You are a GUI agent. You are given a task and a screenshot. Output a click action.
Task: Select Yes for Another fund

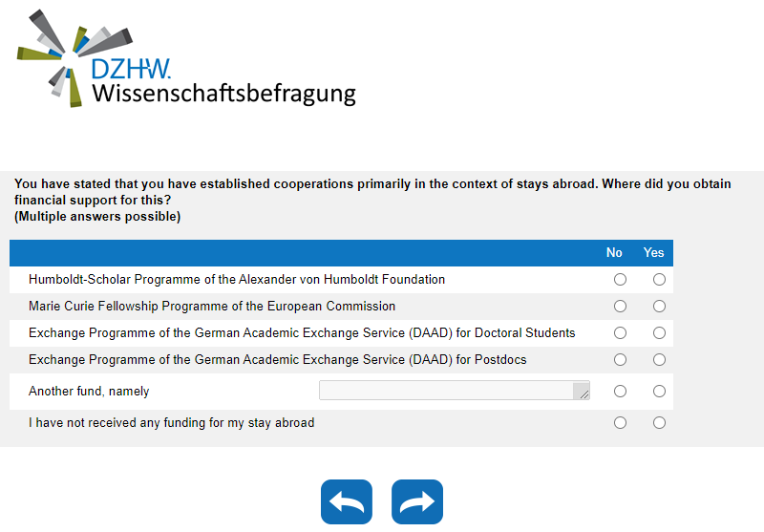(x=659, y=392)
